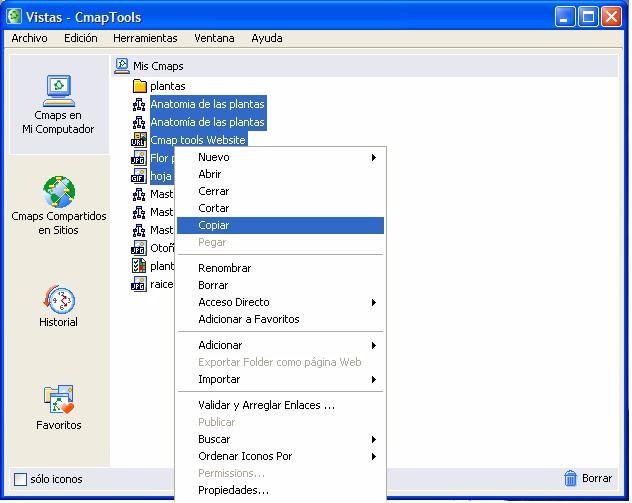
Task: Select the Mis Cmaps header label
Action: pos(158,66)
